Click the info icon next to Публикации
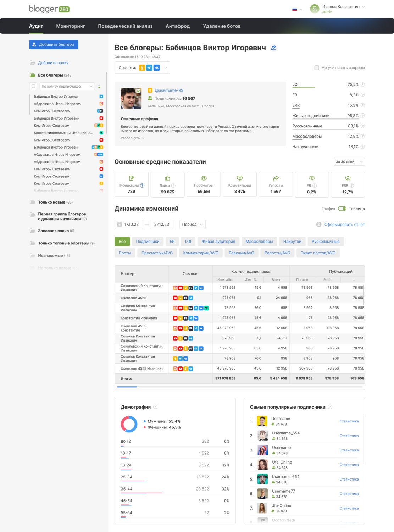 point(142,185)
